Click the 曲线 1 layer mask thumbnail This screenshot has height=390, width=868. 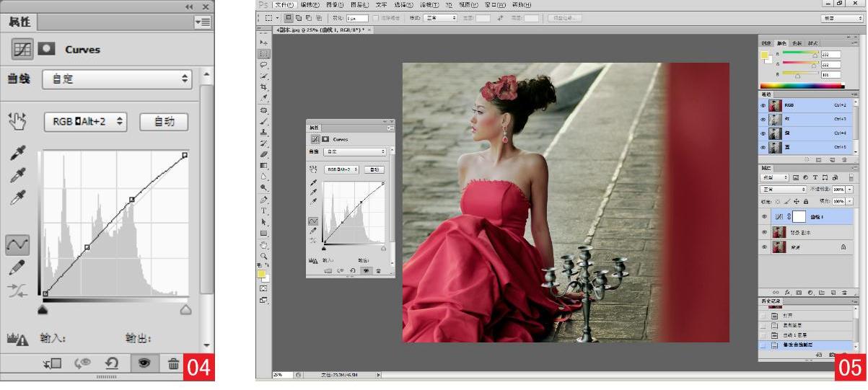click(799, 216)
